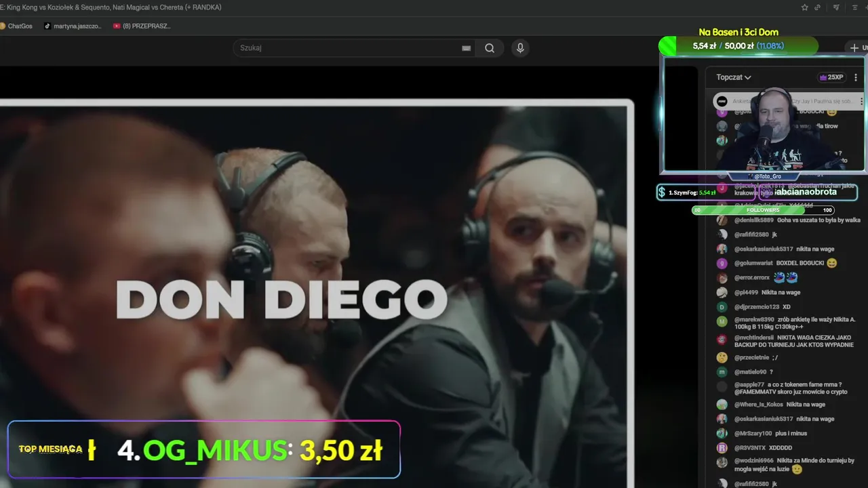Screen dimensions: 868x488
Task: Open the reading list icon in browser toolbar
Action: [x=855, y=7]
